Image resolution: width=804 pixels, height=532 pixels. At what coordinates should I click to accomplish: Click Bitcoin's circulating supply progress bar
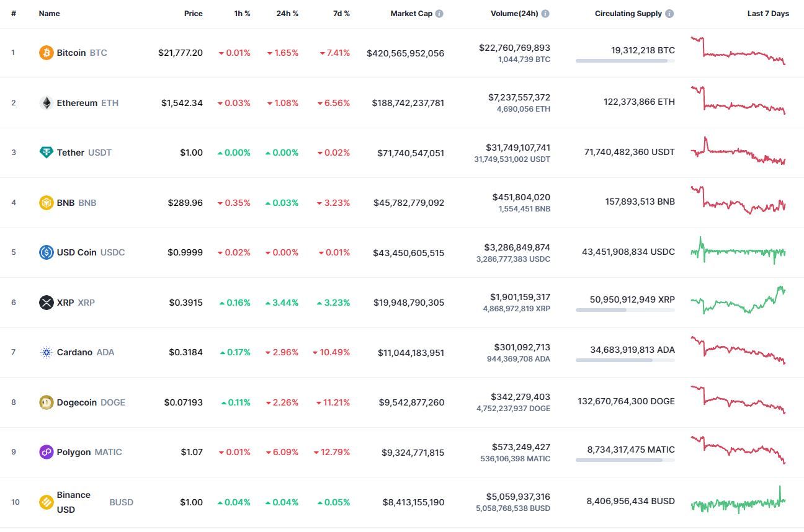click(x=625, y=61)
